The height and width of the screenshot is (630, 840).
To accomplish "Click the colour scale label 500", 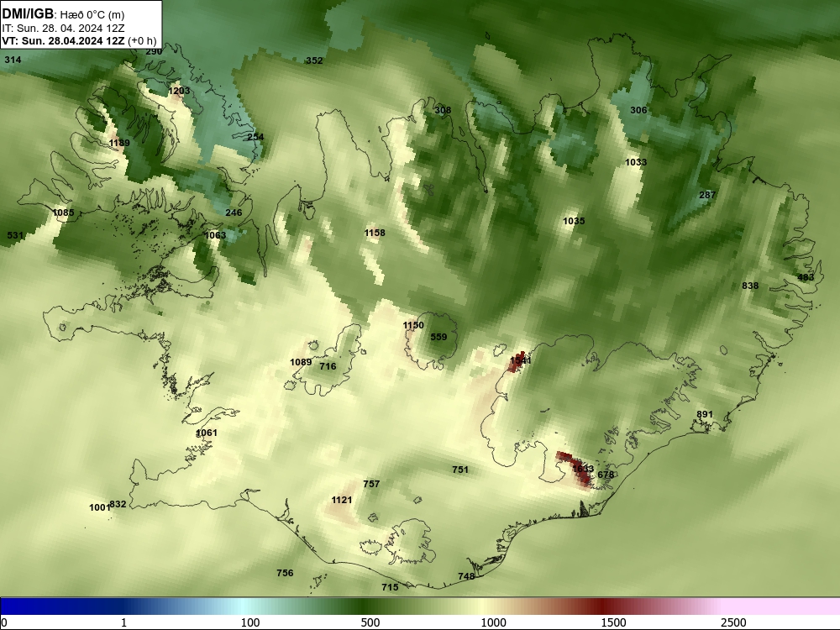I will (x=370, y=622).
